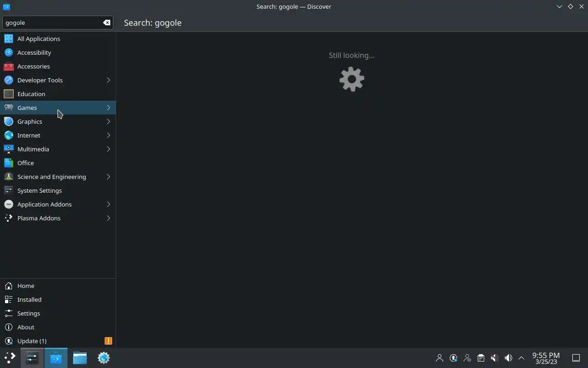Click the person with minus badge tray icon
Image resolution: width=588 pixels, height=368 pixels.
(x=467, y=358)
